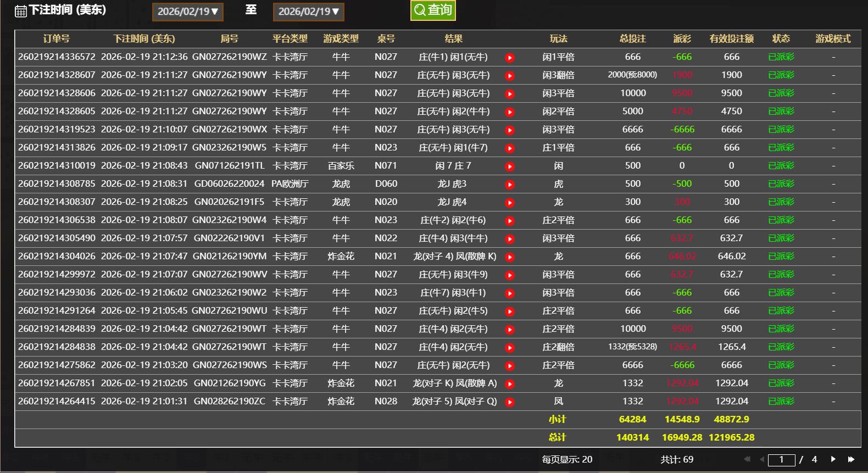This screenshot has width=868, height=473.
Task: Play replay for order 260219214284838
Action: click(510, 348)
